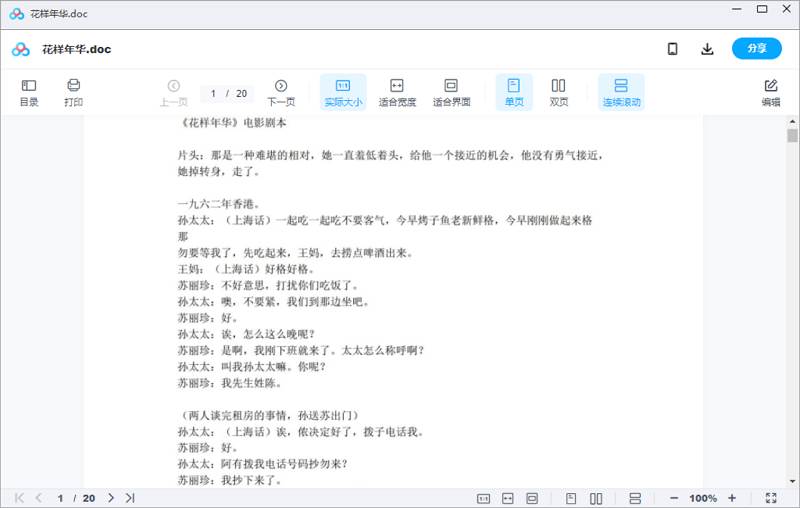Image resolution: width=800 pixels, height=508 pixels.
Task: Set zoom to 适合界面 fit page
Action: tap(451, 93)
